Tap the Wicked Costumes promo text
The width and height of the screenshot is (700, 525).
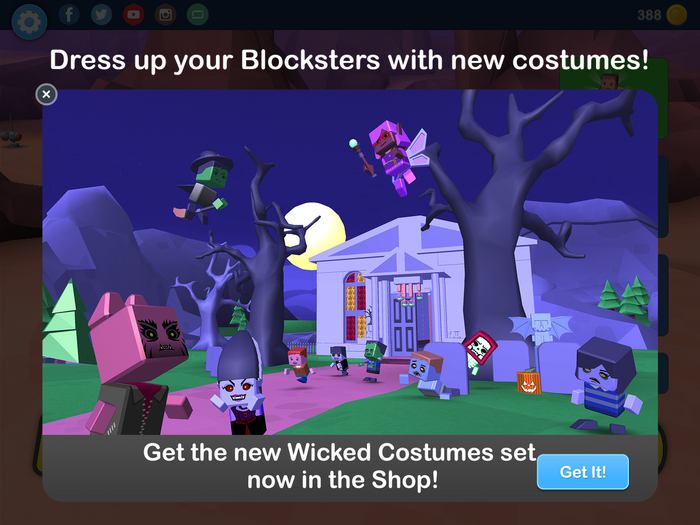(x=339, y=466)
